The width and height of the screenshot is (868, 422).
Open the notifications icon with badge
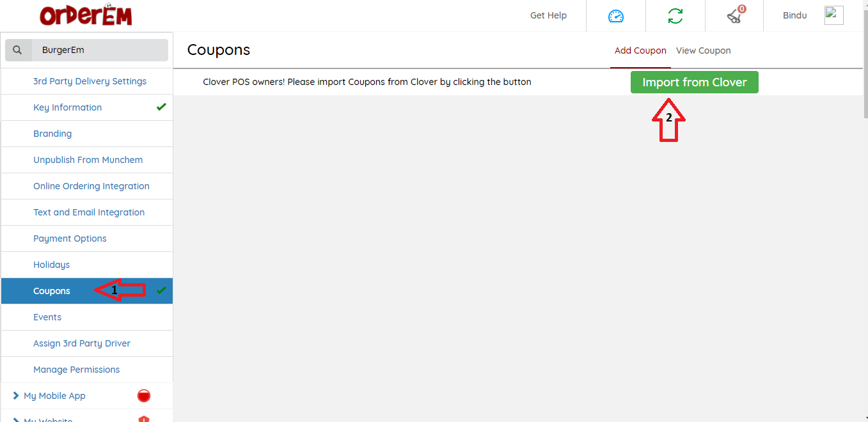[734, 16]
